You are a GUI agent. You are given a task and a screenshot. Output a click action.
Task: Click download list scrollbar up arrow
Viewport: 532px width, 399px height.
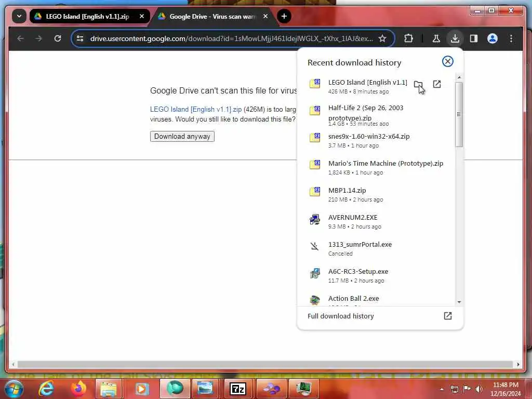(459, 78)
